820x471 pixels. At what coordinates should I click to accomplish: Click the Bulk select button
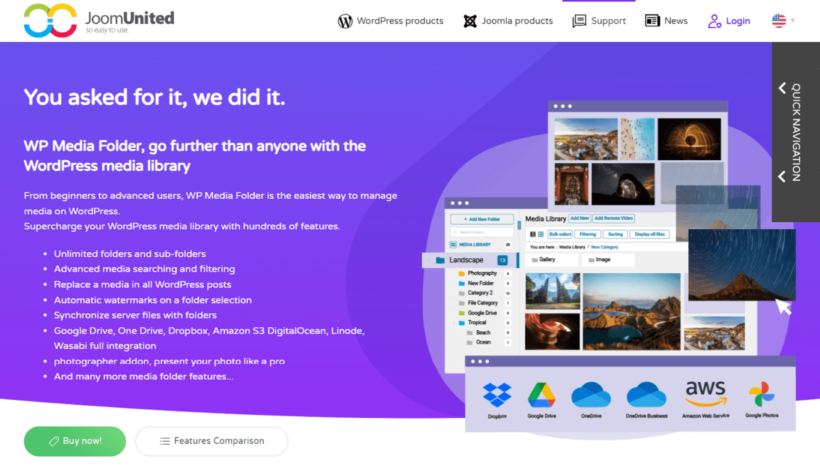[560, 234]
